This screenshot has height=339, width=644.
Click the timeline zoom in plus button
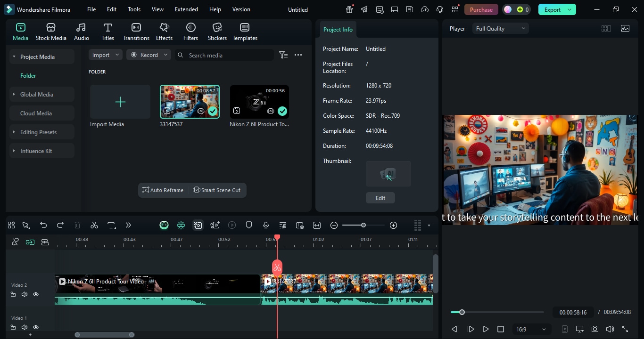coord(394,226)
